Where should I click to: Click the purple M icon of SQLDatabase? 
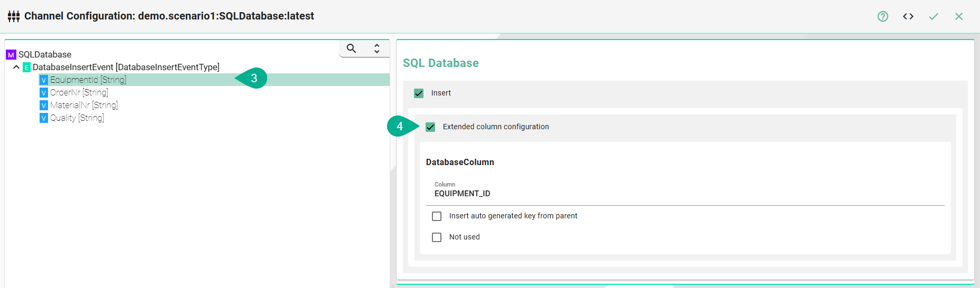point(11,55)
